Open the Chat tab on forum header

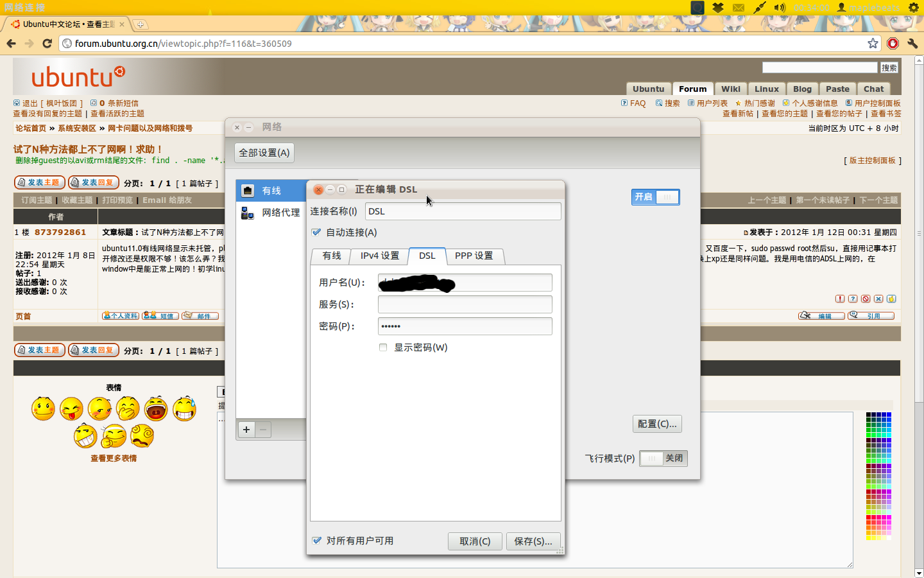point(873,89)
